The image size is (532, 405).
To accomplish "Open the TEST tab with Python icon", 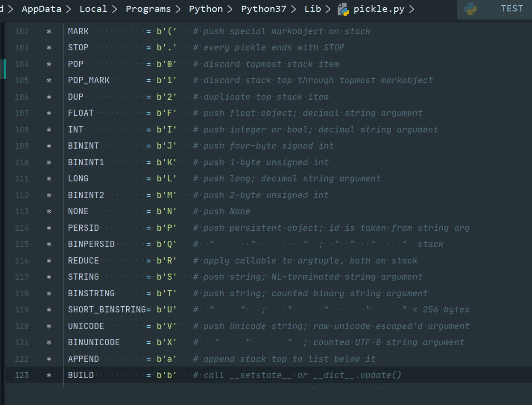I will tap(495, 9).
